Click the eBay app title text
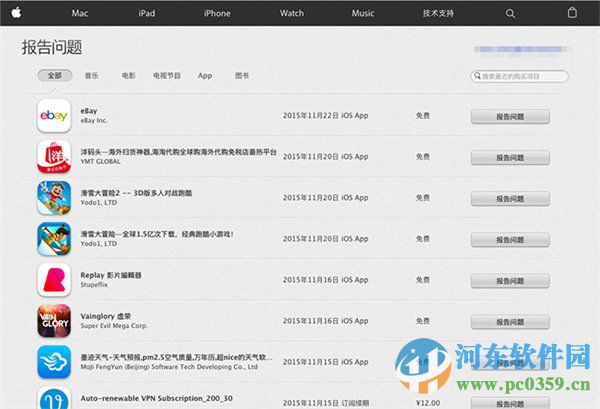 coord(89,111)
